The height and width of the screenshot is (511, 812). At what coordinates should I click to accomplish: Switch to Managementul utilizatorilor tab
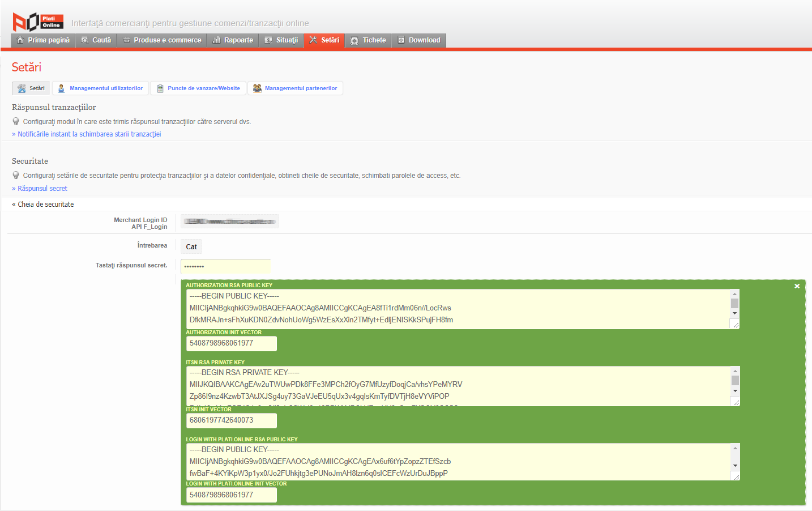pos(101,88)
